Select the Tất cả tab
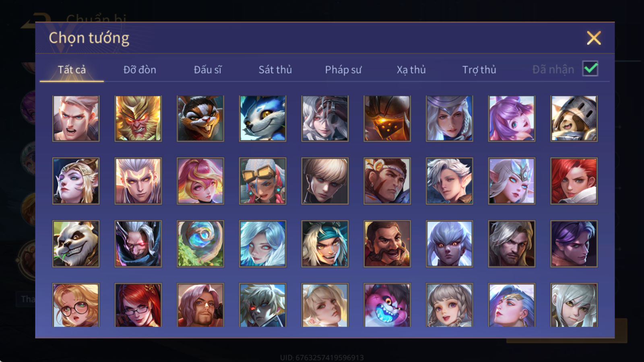Image resolution: width=644 pixels, height=362 pixels. (72, 70)
